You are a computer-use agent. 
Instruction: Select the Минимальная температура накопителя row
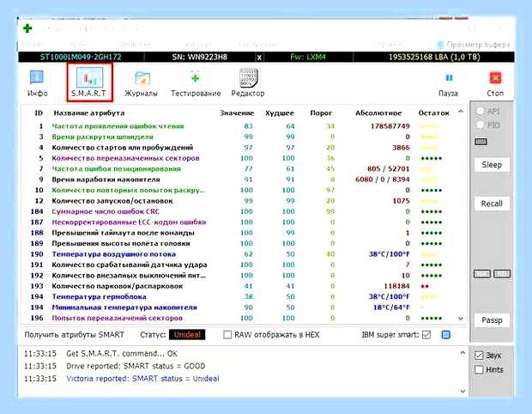coord(240,307)
